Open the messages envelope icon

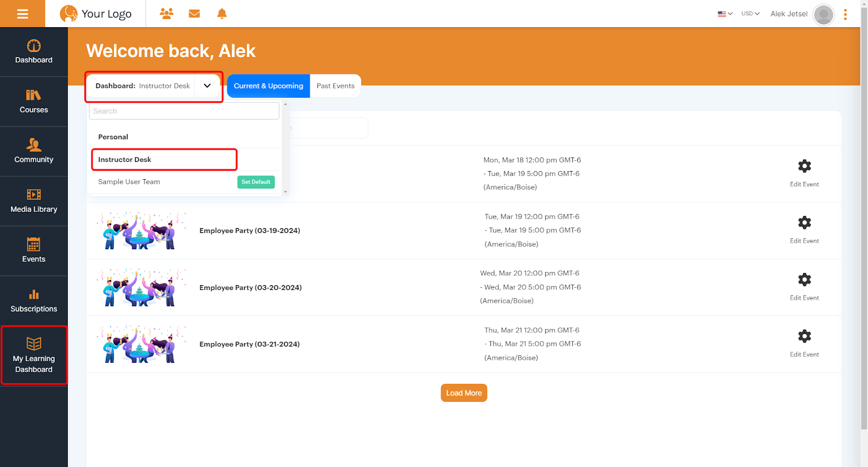(194, 14)
